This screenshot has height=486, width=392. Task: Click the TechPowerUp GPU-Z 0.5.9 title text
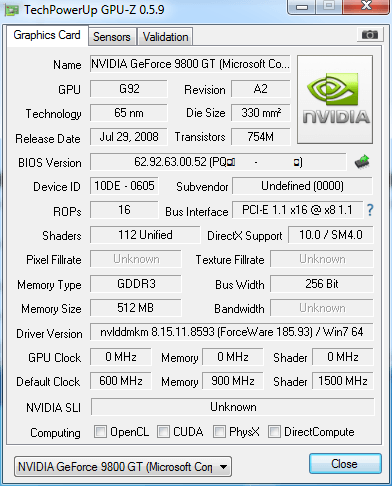[94, 10]
